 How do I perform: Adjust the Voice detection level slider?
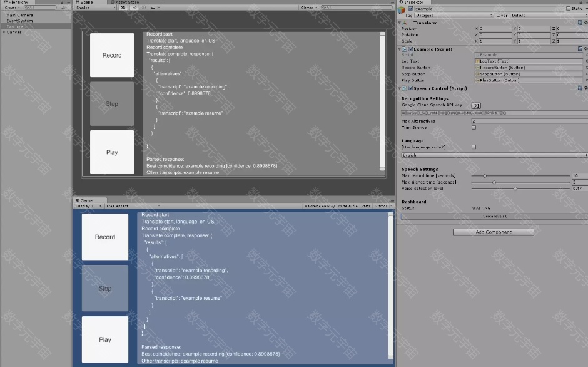coord(515,188)
